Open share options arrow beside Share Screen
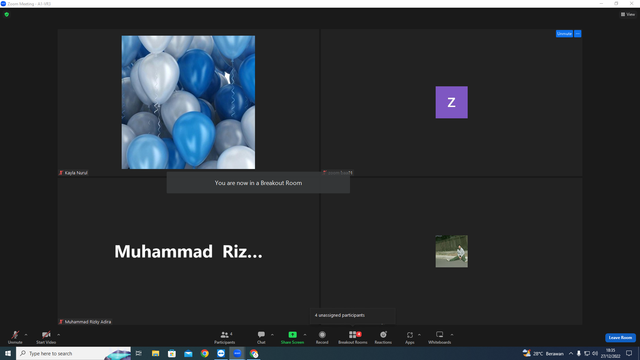Viewport: 640px width, 360px height. click(x=305, y=335)
